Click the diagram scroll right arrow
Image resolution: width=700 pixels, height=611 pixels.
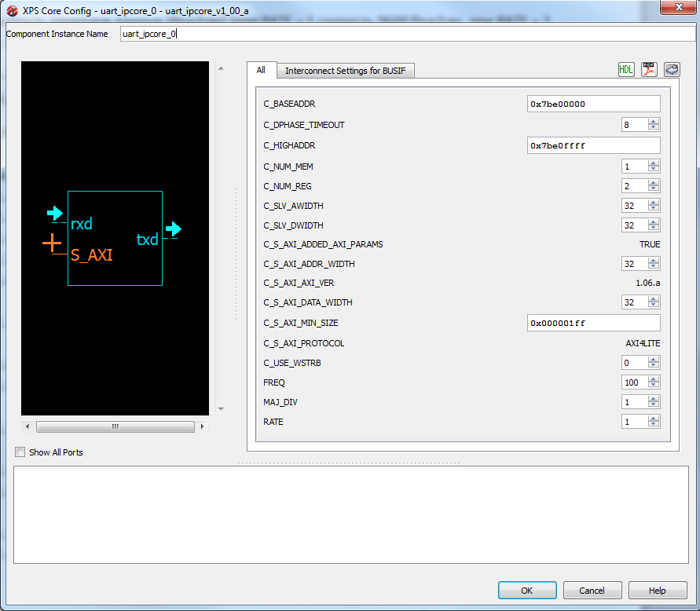(x=202, y=426)
